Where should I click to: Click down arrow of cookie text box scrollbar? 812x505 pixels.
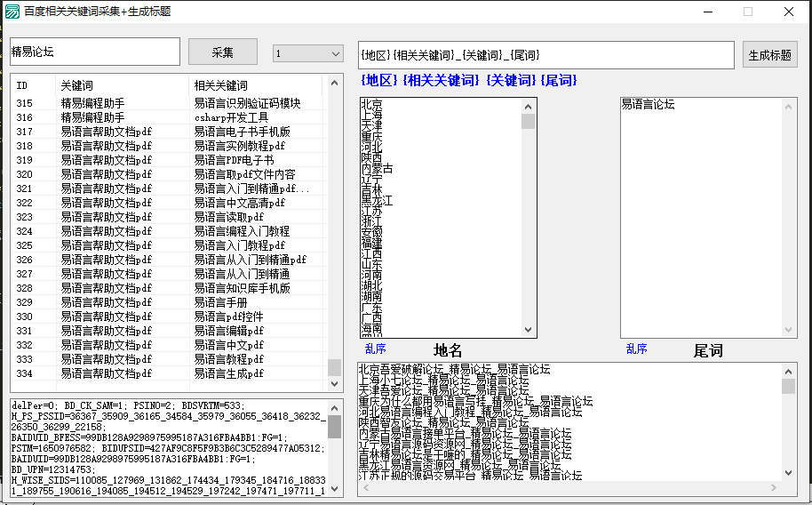[334, 488]
